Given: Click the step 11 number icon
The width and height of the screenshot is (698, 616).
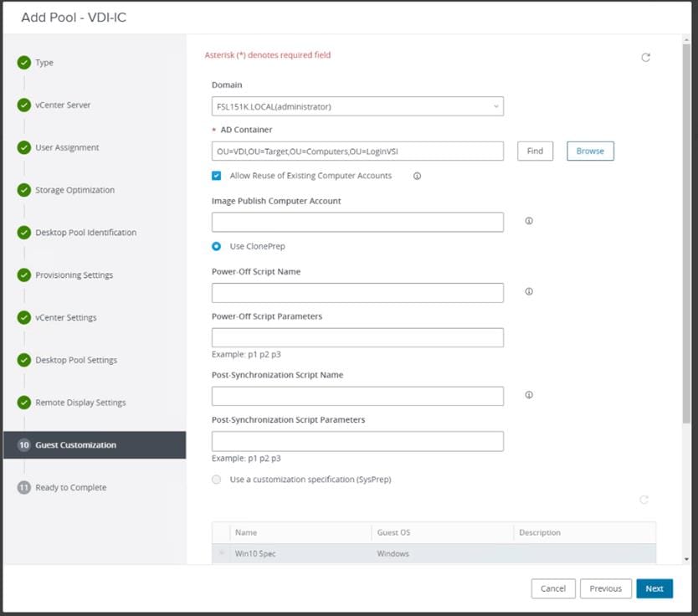Looking at the screenshot, I should [x=24, y=488].
